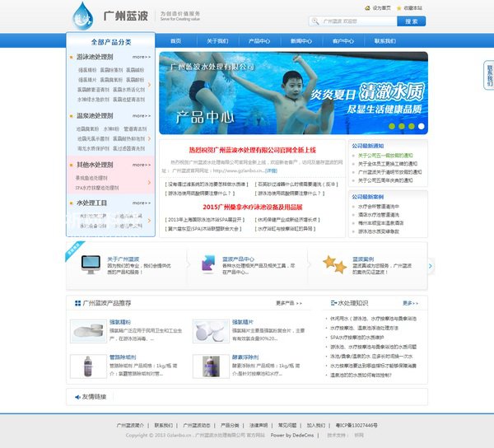This screenshot has height=448, width=494.
Task: Click the speaker icon beside 友情链接
Action: click(77, 397)
